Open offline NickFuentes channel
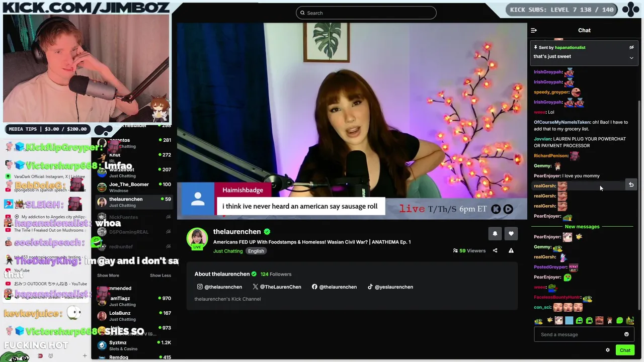644x362 pixels. click(133, 217)
